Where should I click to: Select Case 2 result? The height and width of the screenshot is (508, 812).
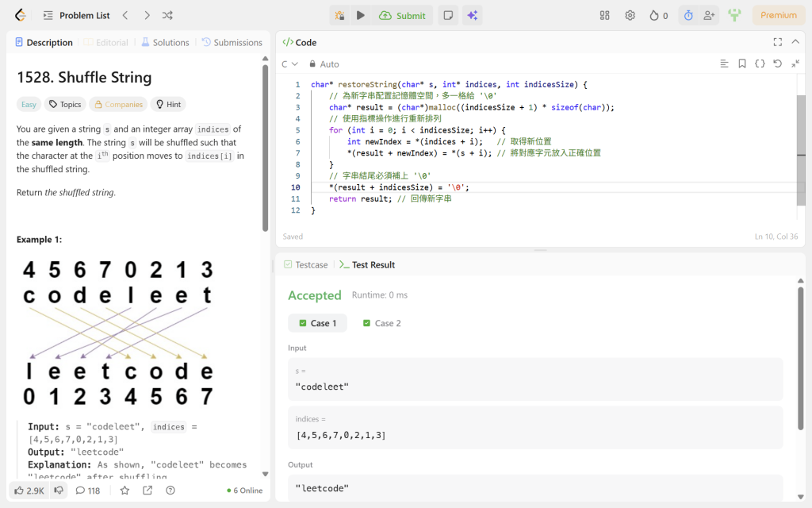coord(381,323)
